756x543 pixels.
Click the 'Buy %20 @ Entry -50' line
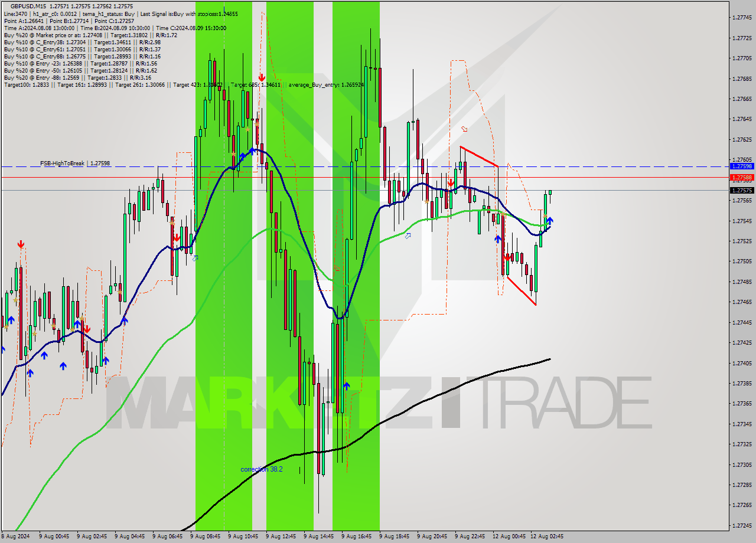pos(80,70)
